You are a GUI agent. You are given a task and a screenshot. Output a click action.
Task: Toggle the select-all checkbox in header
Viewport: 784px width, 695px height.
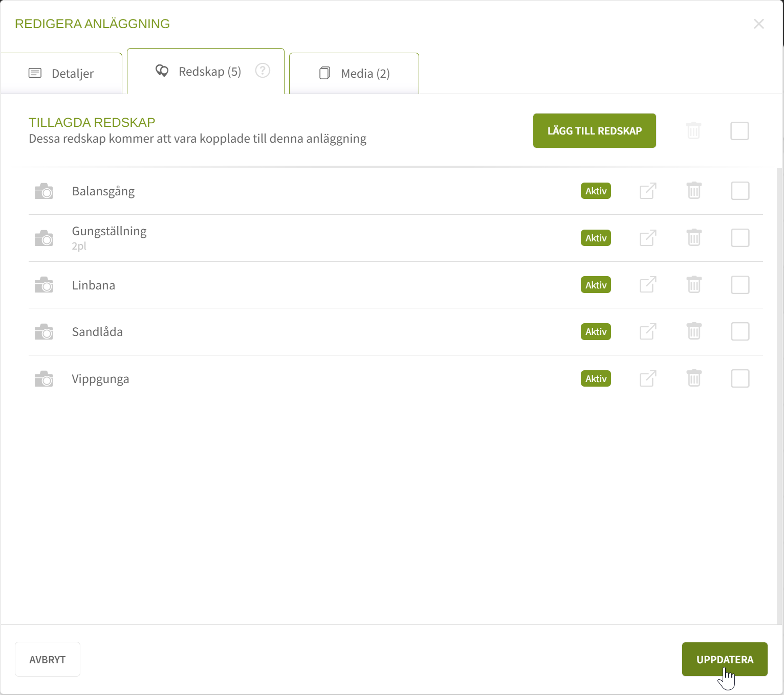coord(739,131)
